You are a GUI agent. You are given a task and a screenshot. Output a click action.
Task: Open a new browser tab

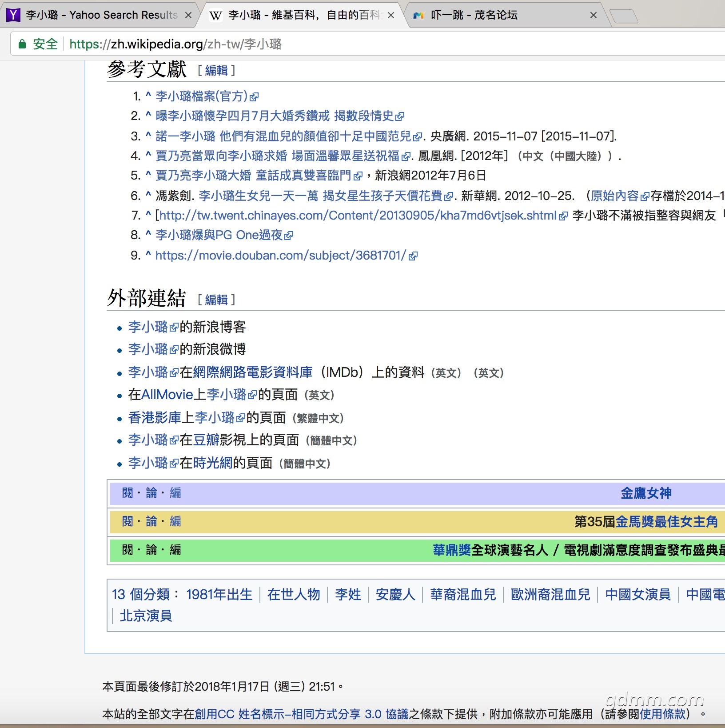coord(624,16)
